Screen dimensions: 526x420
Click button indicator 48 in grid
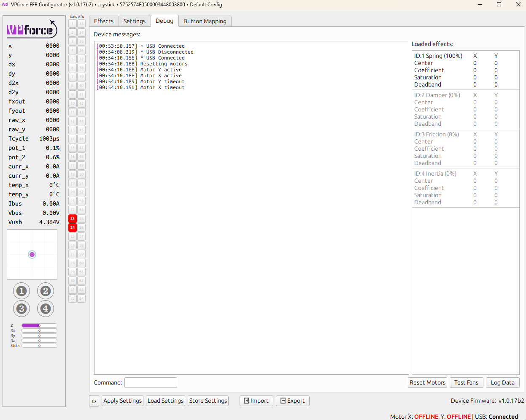81,157
